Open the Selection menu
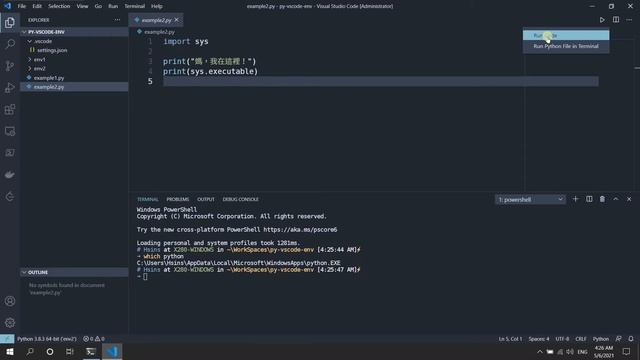 click(x=59, y=6)
